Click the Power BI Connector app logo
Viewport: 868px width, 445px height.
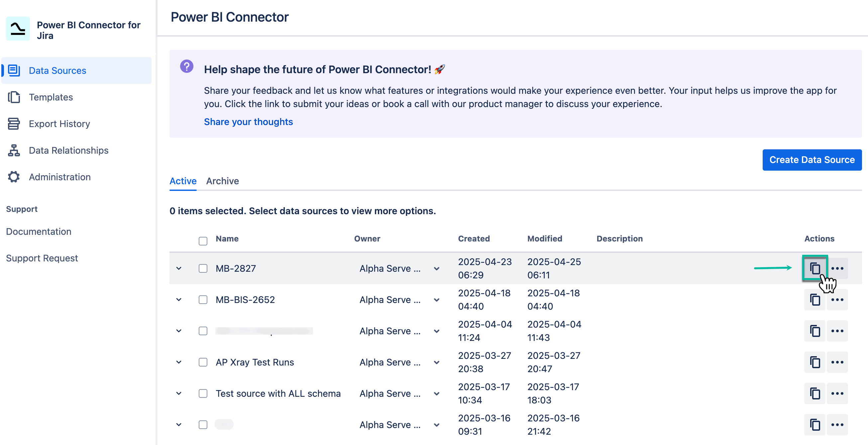pos(18,29)
